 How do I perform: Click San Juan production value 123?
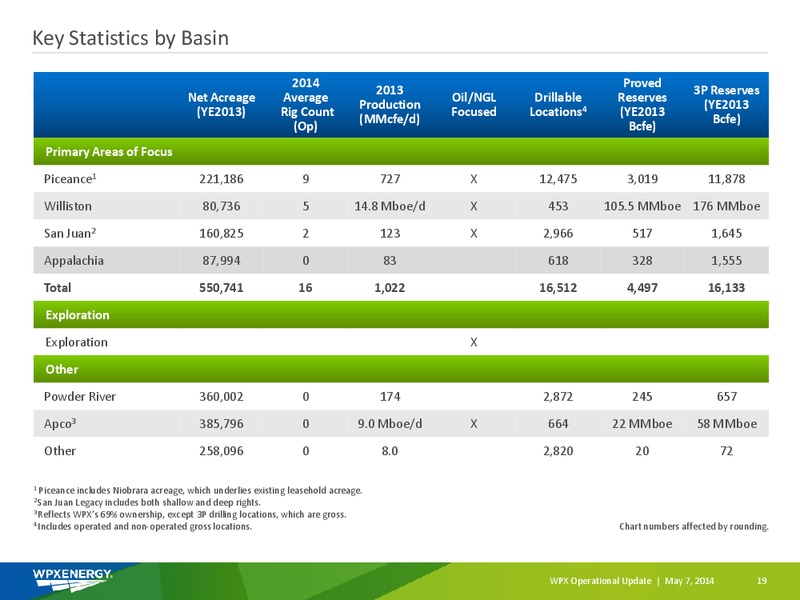pos(390,233)
